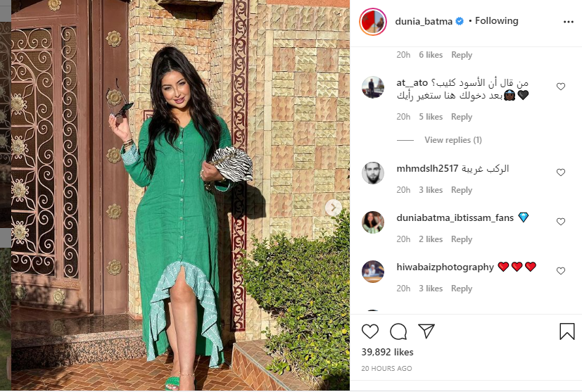Open hiwabaizphotography's avatar
582x392 pixels.
click(373, 272)
